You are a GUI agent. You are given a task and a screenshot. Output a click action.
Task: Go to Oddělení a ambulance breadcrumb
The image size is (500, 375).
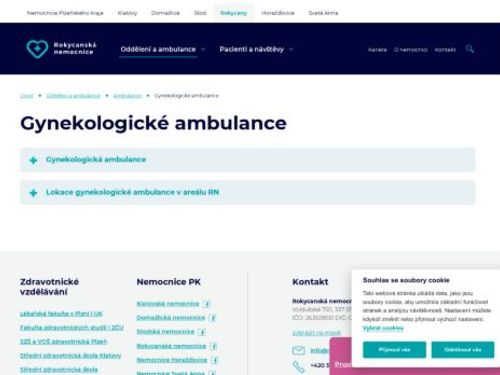pos(73,96)
